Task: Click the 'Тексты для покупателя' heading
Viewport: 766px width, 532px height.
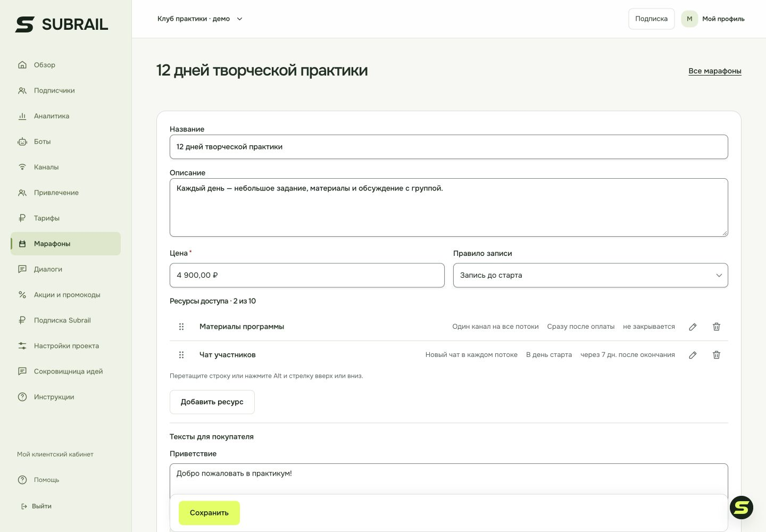Action: click(x=212, y=437)
